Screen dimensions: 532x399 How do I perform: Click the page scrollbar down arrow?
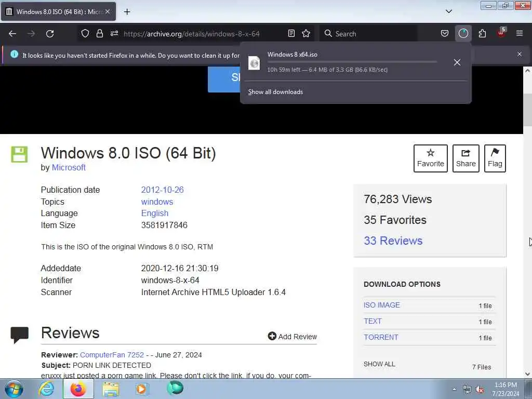527,374
